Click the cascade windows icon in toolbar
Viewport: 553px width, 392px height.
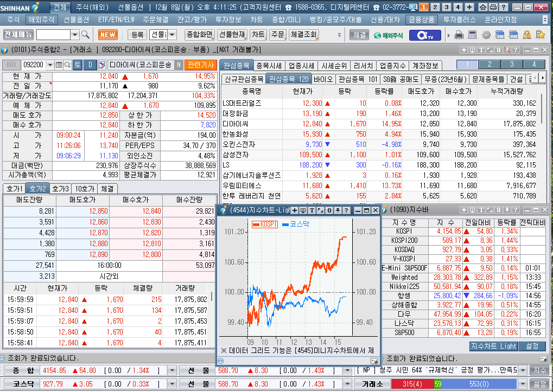500,35
